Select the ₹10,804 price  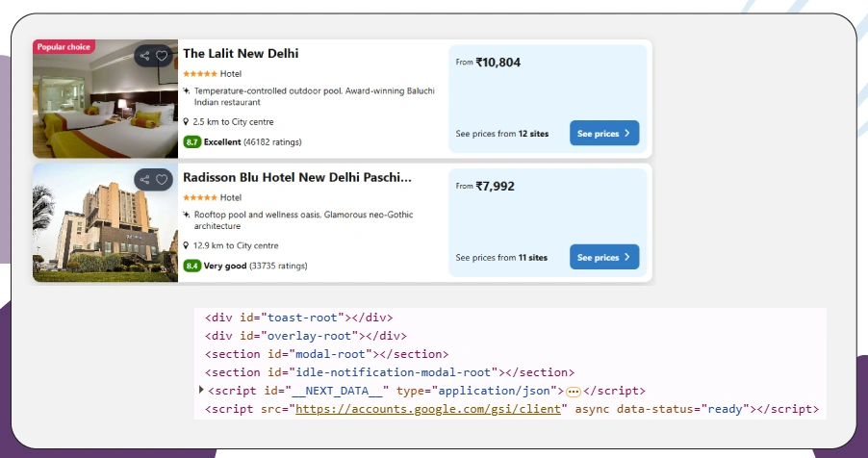tap(498, 62)
